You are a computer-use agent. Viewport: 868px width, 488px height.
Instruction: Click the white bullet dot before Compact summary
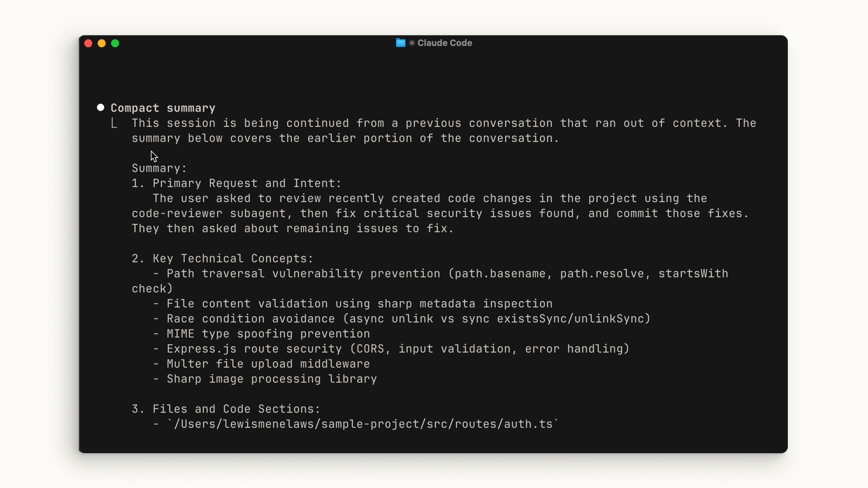[100, 108]
